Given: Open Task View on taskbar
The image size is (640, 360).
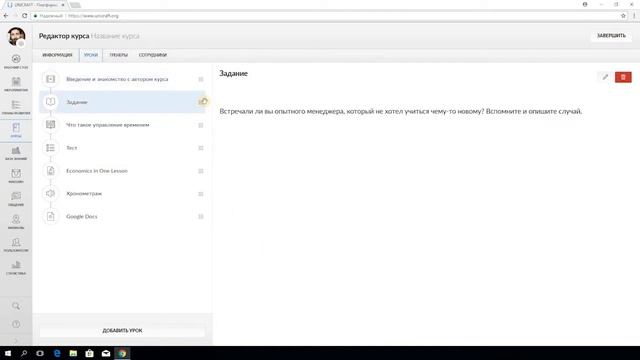Looking at the screenshot, I should (40, 353).
